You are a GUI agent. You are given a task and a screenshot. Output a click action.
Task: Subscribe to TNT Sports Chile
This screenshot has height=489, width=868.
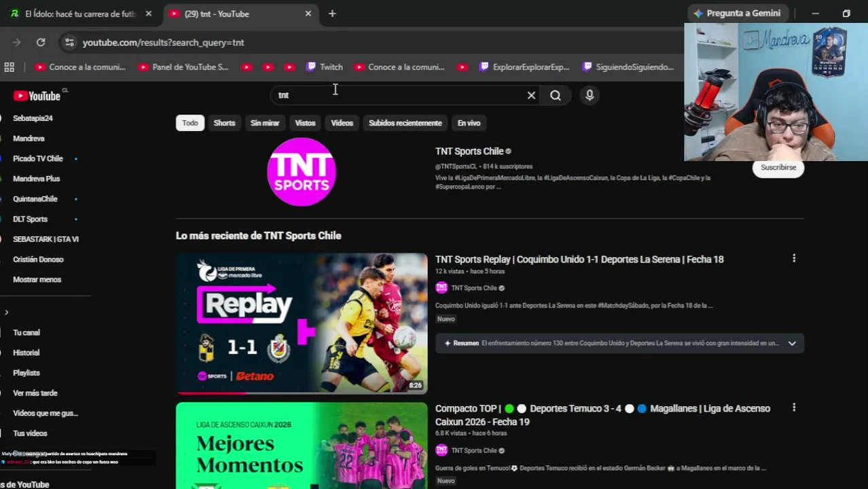click(x=778, y=168)
